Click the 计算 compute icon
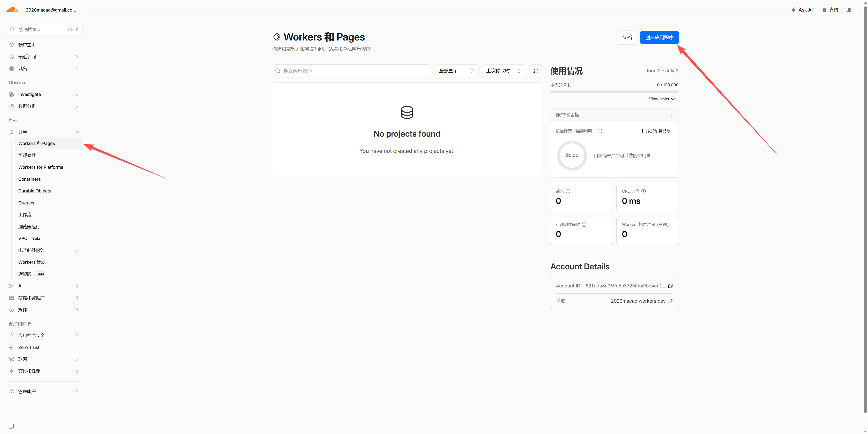This screenshot has width=868, height=434. coord(12,132)
